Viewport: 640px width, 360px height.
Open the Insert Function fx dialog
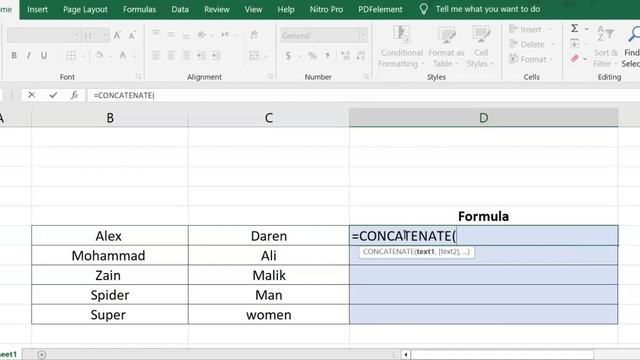coord(74,95)
